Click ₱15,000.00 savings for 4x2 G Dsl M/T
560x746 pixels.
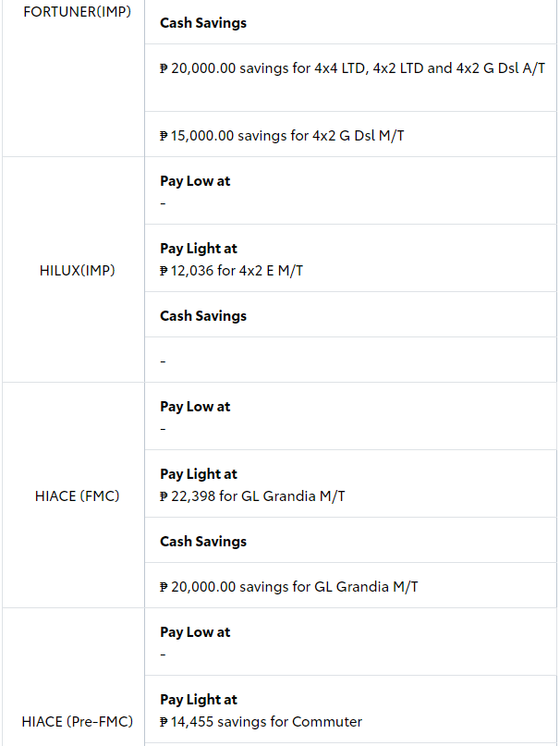click(x=282, y=136)
